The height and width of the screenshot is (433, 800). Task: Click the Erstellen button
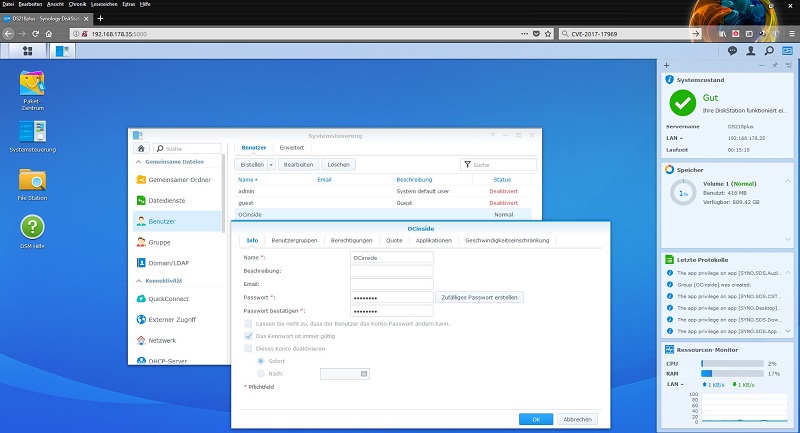(252, 165)
